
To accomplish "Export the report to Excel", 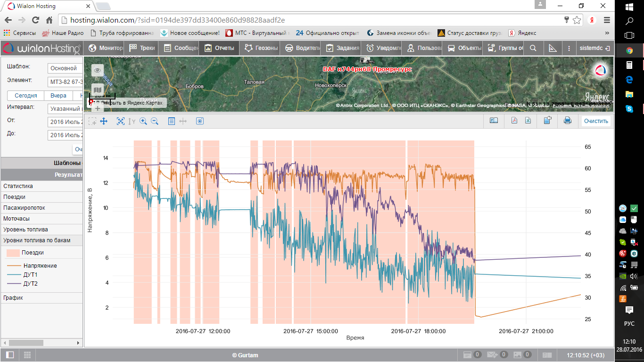I will point(528,121).
